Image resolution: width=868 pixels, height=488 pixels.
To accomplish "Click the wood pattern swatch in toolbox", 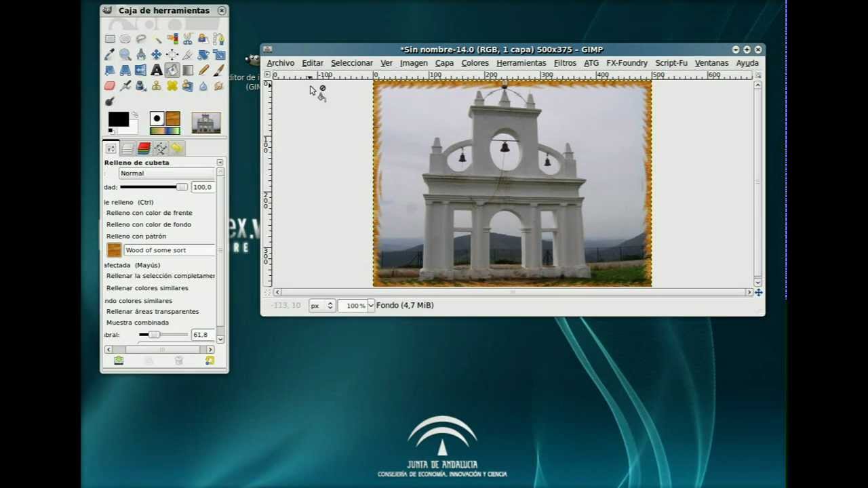I will coord(173,119).
